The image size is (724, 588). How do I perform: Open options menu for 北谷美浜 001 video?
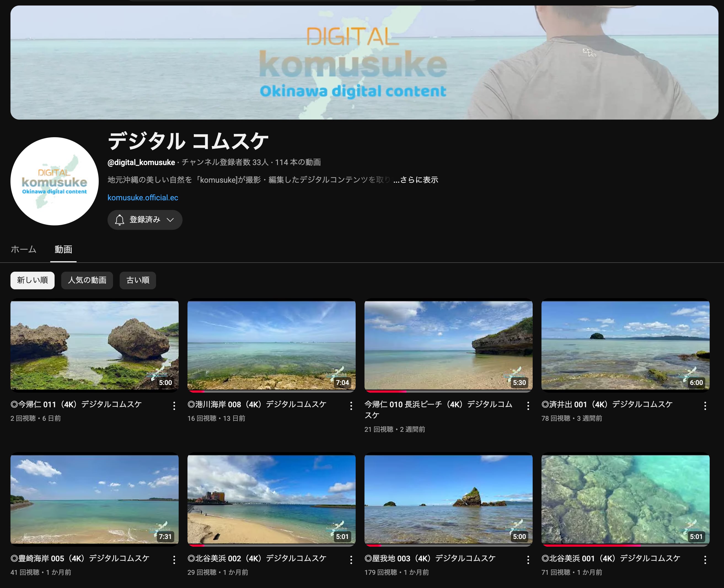point(705,560)
